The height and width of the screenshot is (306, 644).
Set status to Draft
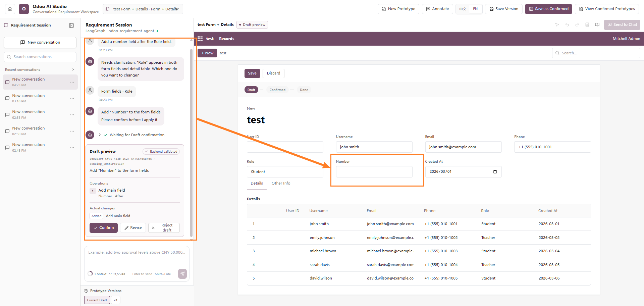coord(252,90)
